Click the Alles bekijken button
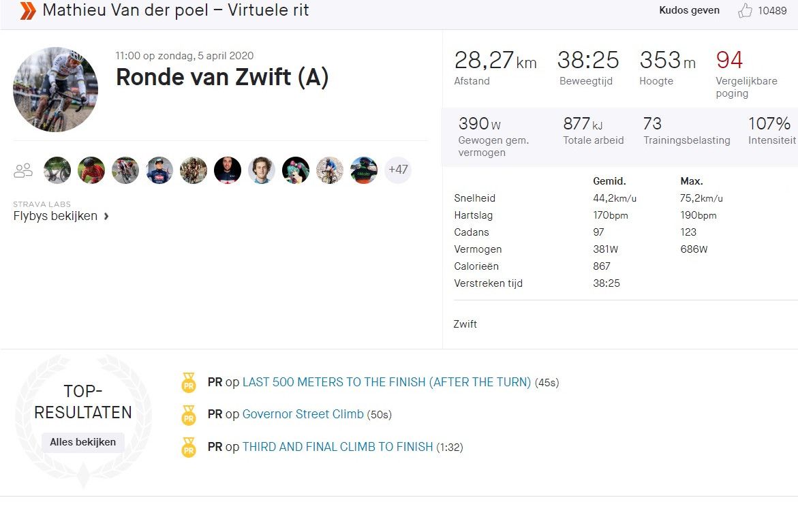 [82, 441]
